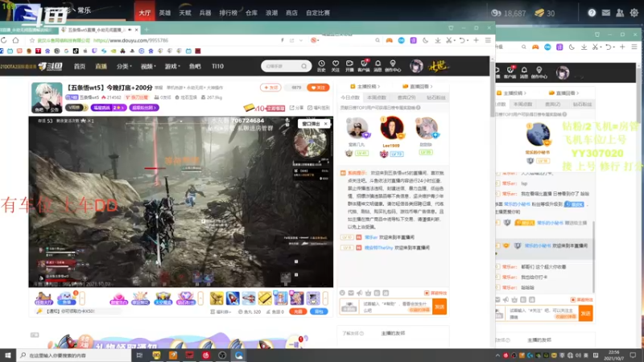Open the 历史 history icon in Douyu header
The width and height of the screenshot is (644, 362).
321,65
